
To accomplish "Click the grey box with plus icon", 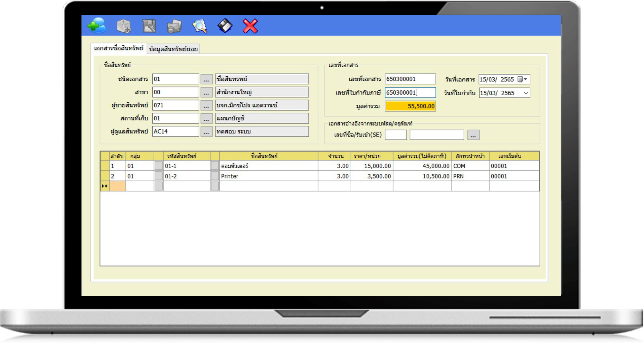I will pos(124,26).
